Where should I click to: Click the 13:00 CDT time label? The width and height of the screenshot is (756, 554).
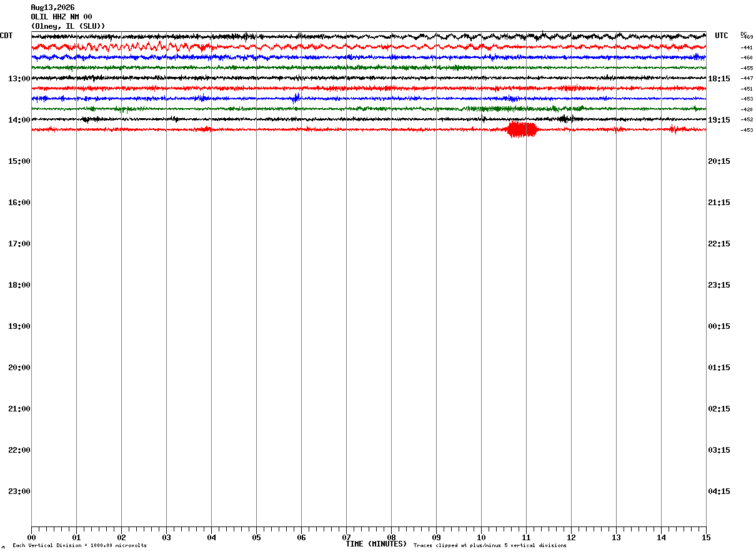tap(19, 79)
